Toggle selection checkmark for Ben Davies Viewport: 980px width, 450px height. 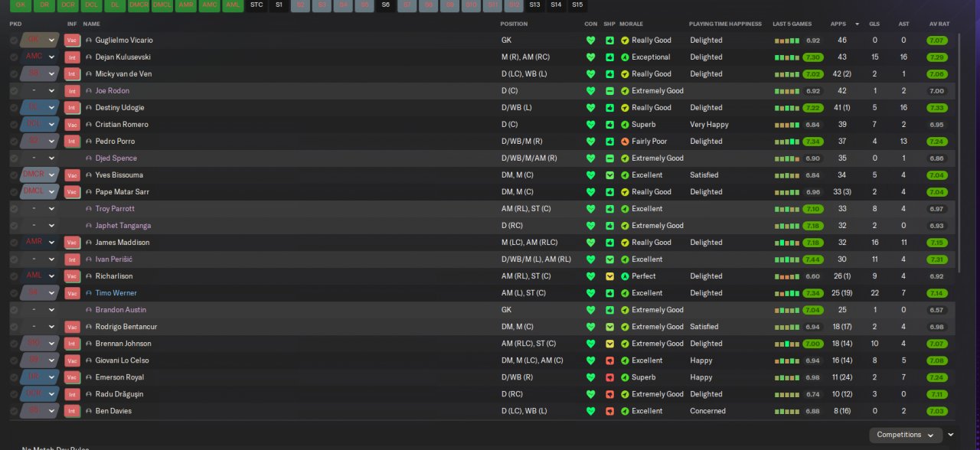point(14,410)
